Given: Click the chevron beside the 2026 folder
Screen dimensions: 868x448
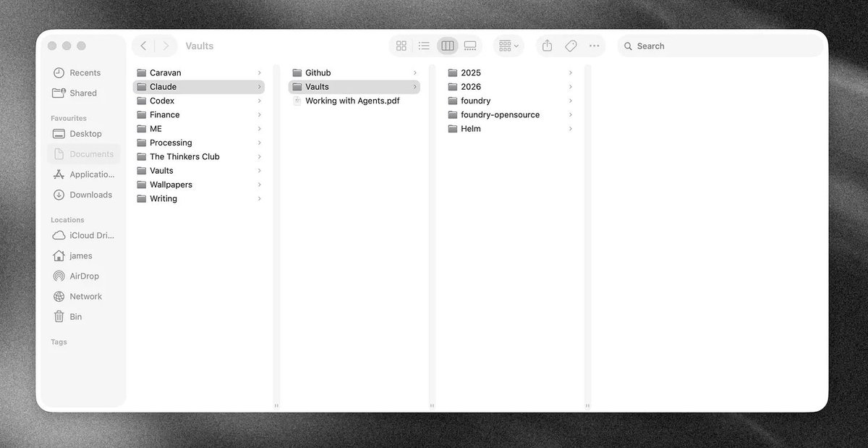Looking at the screenshot, I should 570,87.
